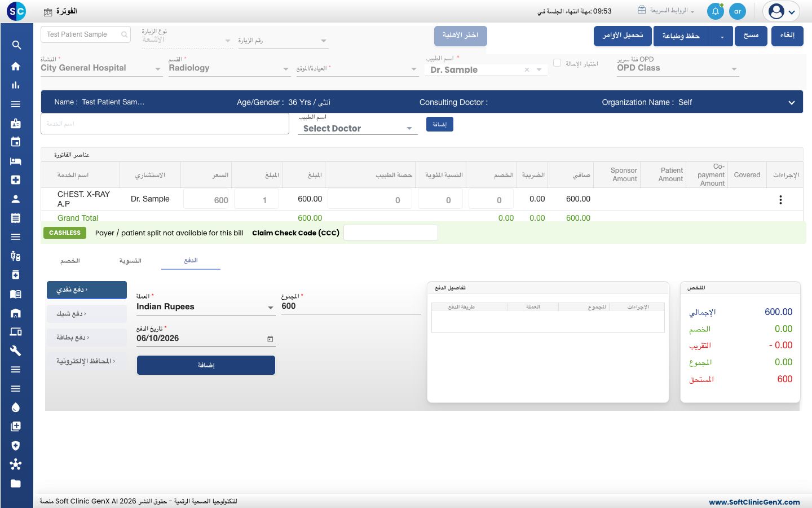Clear the Dr. Sample doctor selection

[527, 70]
